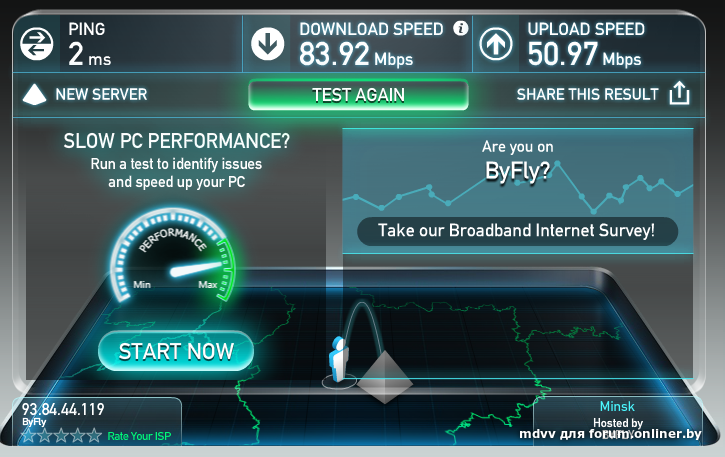Click the New Server label
This screenshot has height=457, width=725.
point(101,94)
